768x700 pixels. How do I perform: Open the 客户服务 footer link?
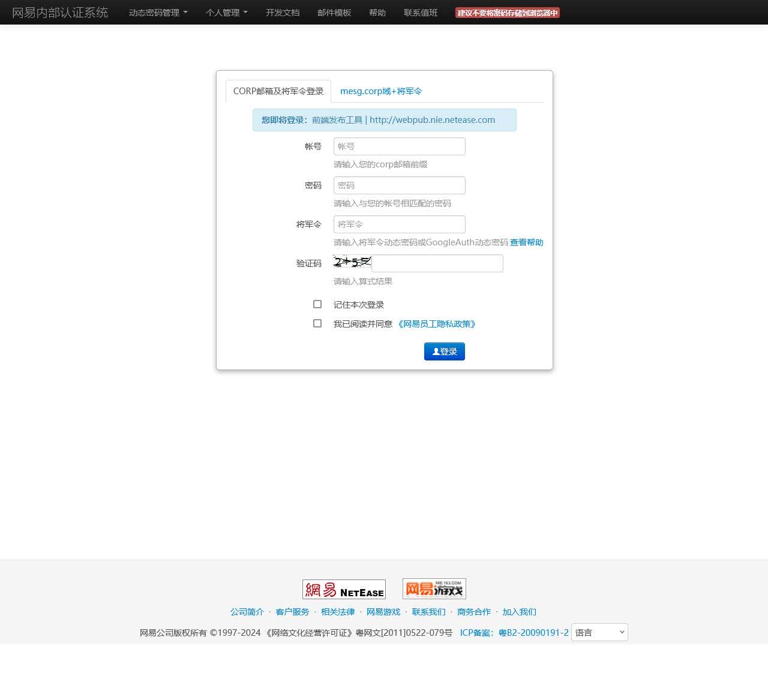292,612
